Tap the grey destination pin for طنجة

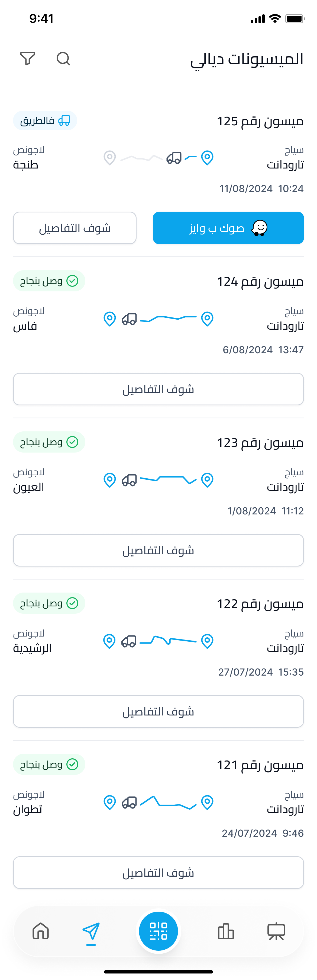point(109,157)
